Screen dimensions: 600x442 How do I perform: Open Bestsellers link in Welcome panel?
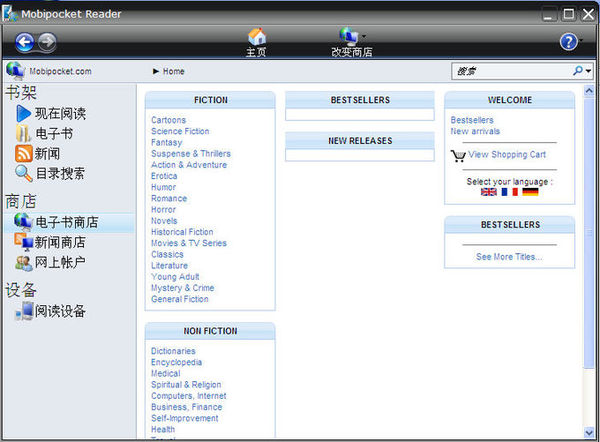pyautogui.click(x=472, y=120)
